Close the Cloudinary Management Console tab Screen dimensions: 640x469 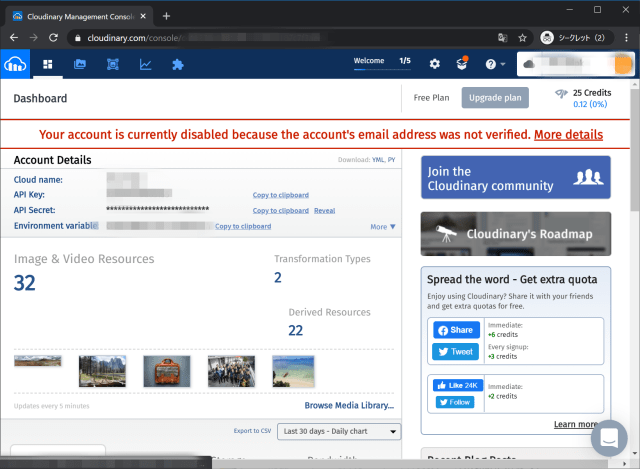coord(143,16)
